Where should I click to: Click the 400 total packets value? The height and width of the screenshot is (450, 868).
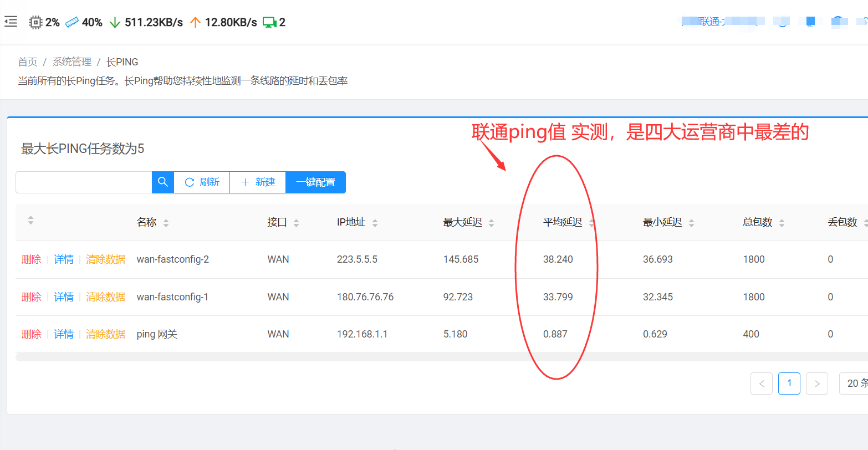pos(751,334)
